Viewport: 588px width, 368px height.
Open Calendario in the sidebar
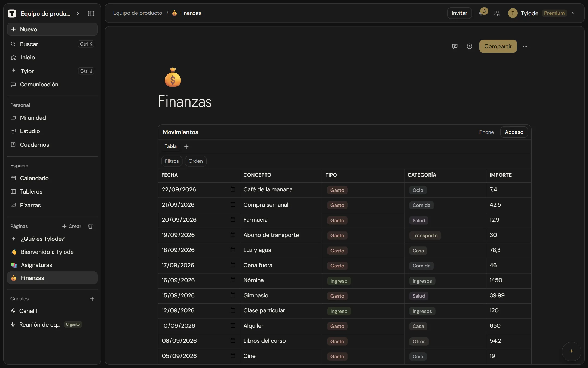(52, 178)
